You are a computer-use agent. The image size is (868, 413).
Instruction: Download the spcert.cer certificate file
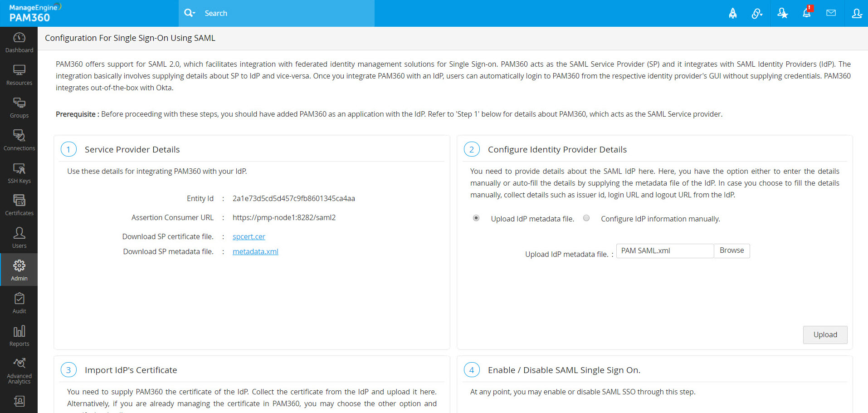(x=249, y=236)
